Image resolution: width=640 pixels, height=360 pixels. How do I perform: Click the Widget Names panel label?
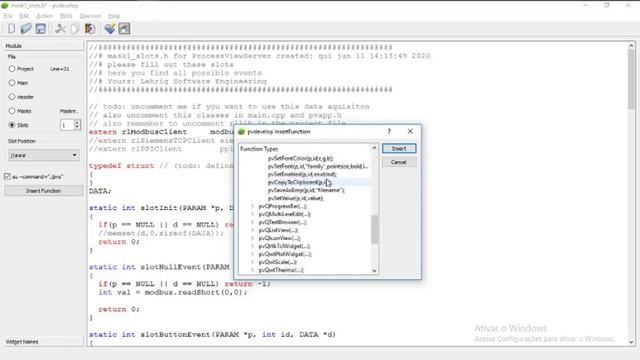[x=22, y=342]
